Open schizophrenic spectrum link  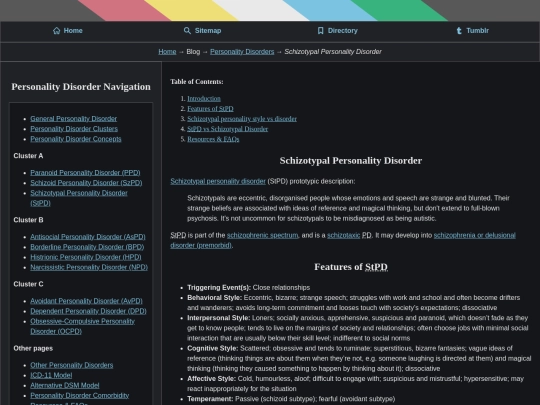point(262,235)
